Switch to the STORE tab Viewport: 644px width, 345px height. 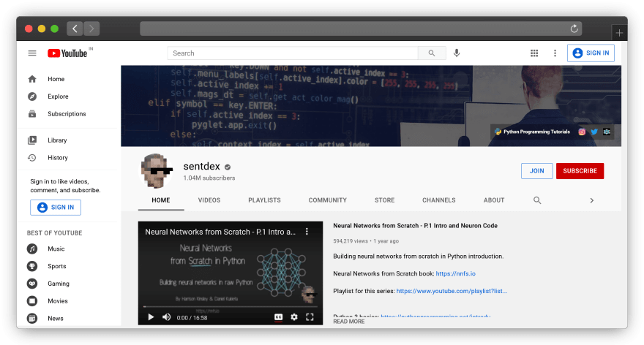tap(384, 200)
